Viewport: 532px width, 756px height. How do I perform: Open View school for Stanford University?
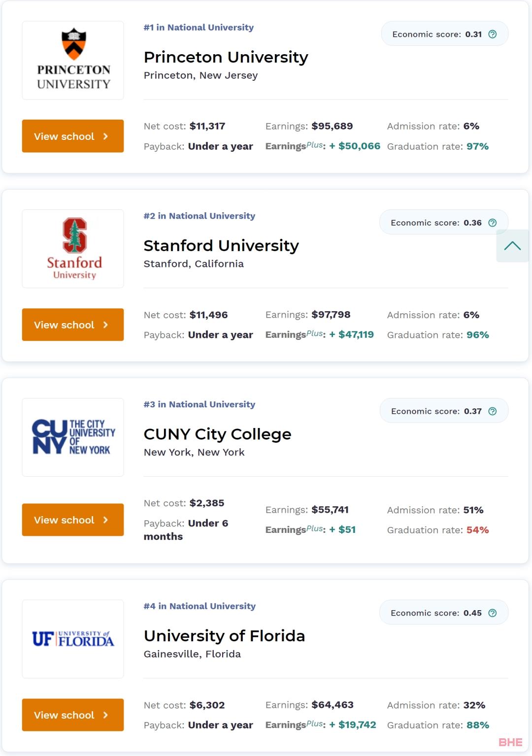click(73, 325)
